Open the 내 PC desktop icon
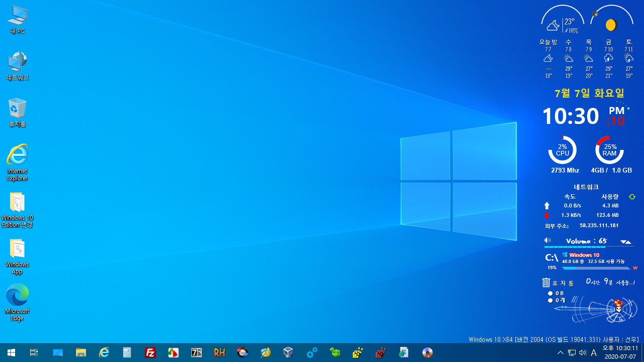This screenshot has width=644, height=362. tap(17, 20)
